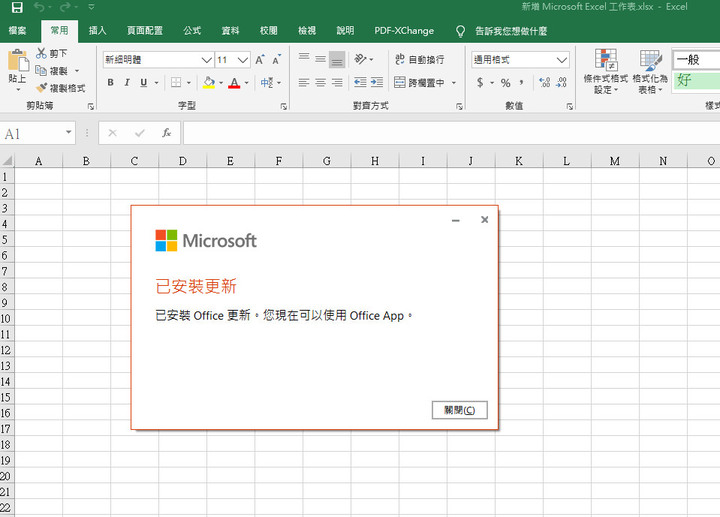This screenshot has height=517, width=720.
Task: Click the Redo arrow icon
Action: point(65,7)
